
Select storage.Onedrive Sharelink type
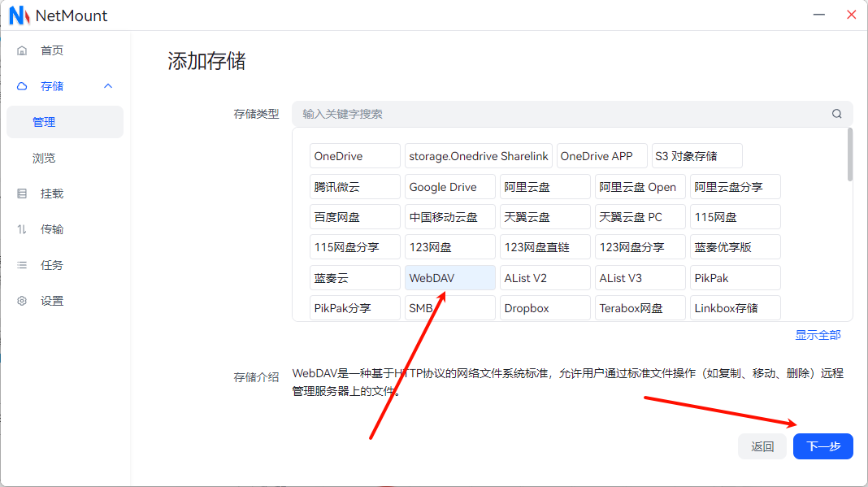point(478,155)
